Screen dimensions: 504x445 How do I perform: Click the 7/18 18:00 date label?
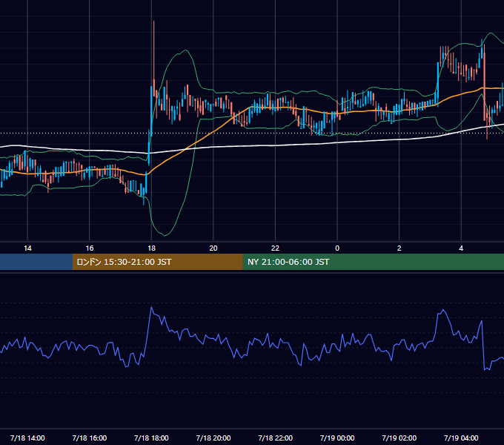click(x=151, y=438)
